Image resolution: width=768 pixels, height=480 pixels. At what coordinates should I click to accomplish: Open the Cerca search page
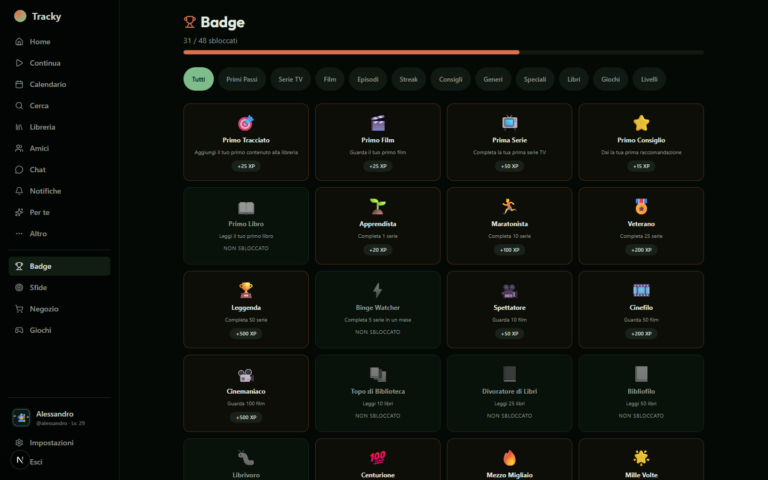(59, 105)
